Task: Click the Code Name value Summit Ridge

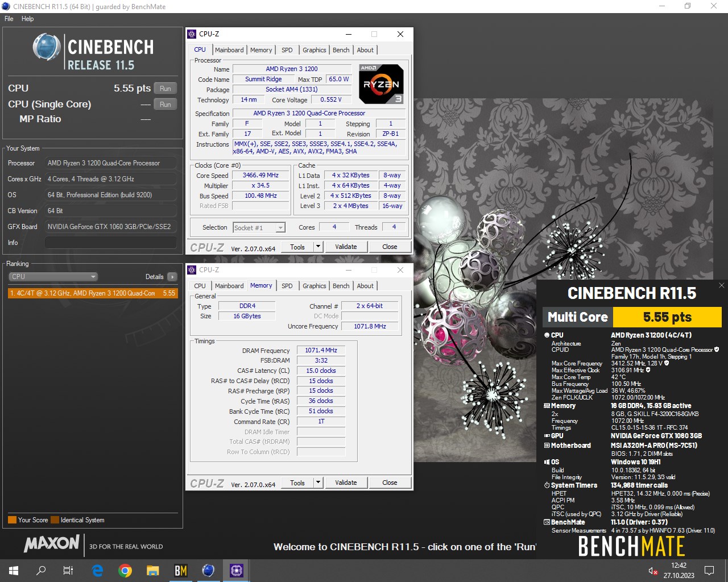Action: tap(263, 79)
